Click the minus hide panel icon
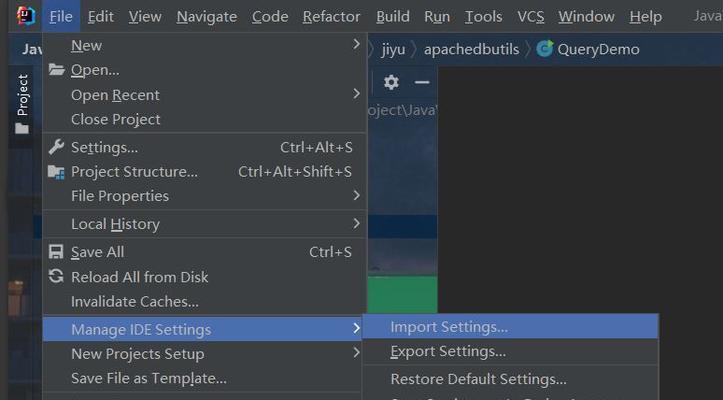The image size is (723, 400). click(422, 83)
